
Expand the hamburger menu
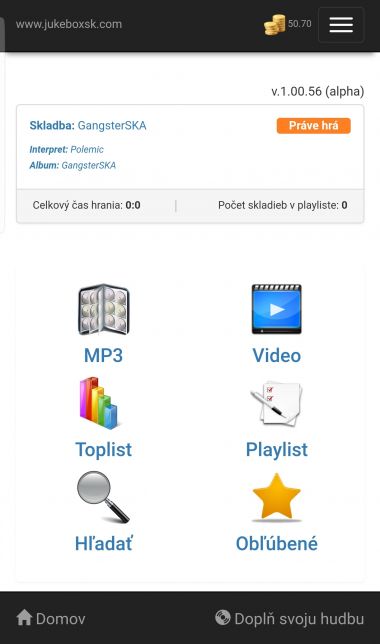tap(341, 25)
